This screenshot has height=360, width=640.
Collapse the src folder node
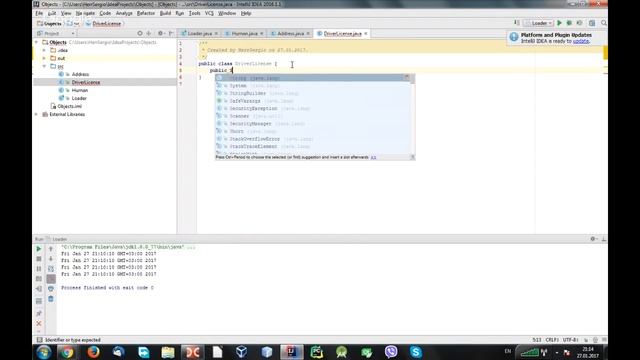(x=44, y=66)
